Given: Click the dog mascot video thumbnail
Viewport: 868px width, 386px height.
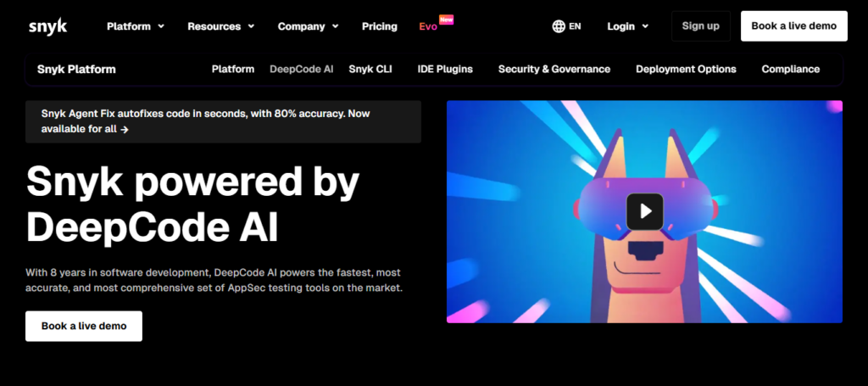Looking at the screenshot, I should pos(644,211).
